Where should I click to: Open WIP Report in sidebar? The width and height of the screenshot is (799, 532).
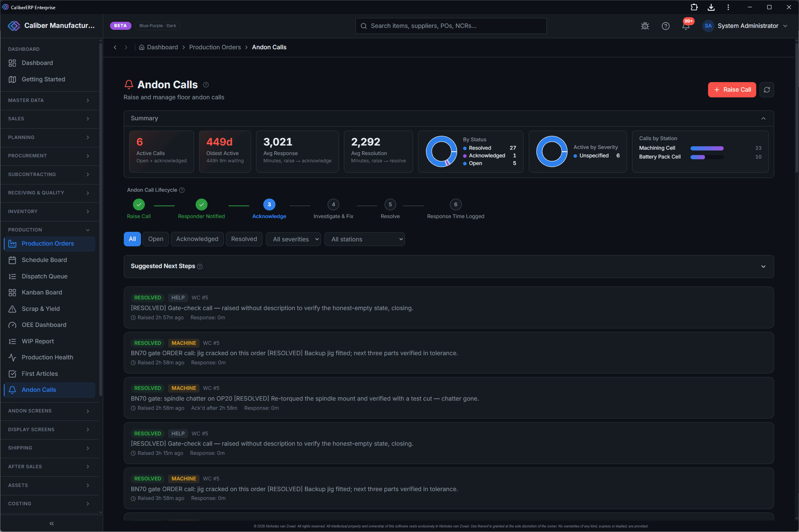(49, 341)
